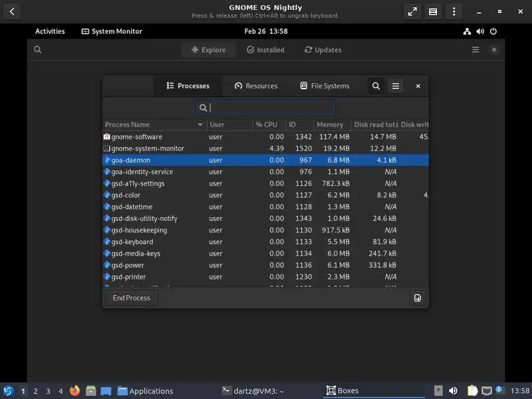Viewport: 532px width, 399px height.
Task: Click the power icon in GNOME top bar
Action: [x=494, y=32]
